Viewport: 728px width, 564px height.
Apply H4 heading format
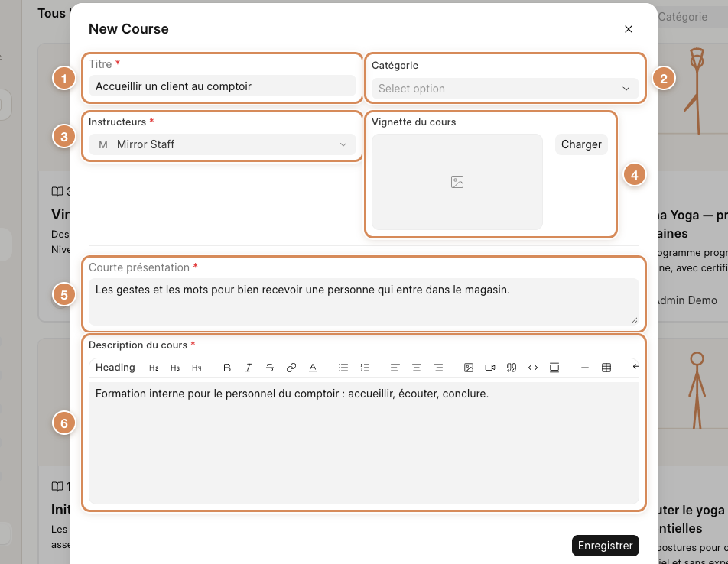[197, 368]
